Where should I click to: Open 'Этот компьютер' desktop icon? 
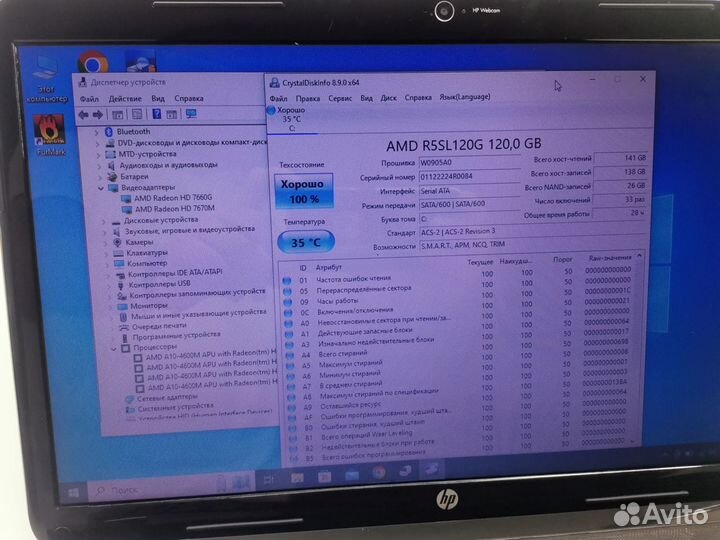point(46,79)
